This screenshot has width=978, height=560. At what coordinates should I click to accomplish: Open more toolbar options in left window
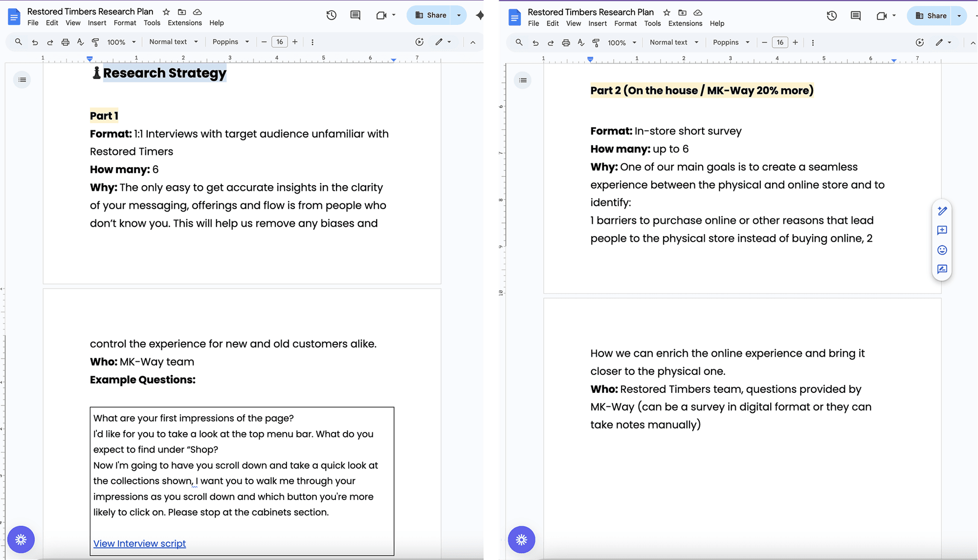click(x=312, y=42)
